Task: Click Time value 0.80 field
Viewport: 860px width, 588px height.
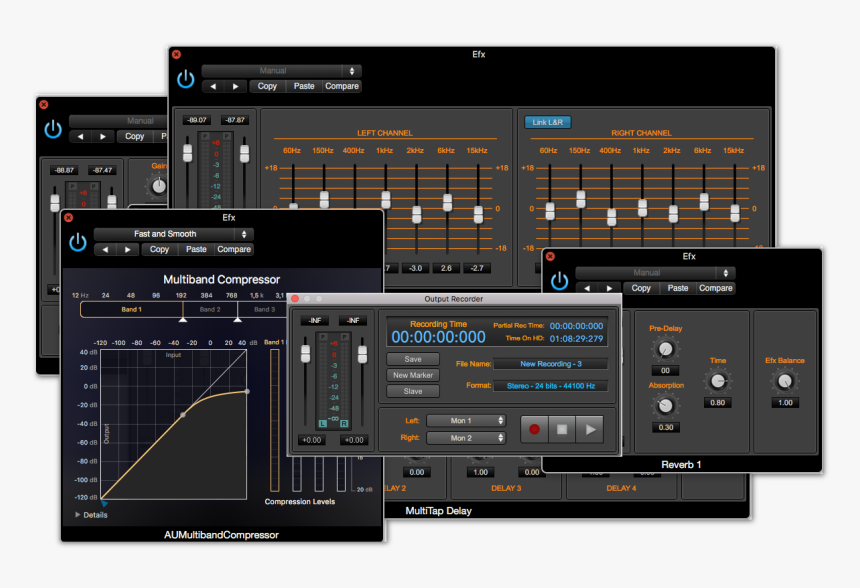Action: (717, 403)
